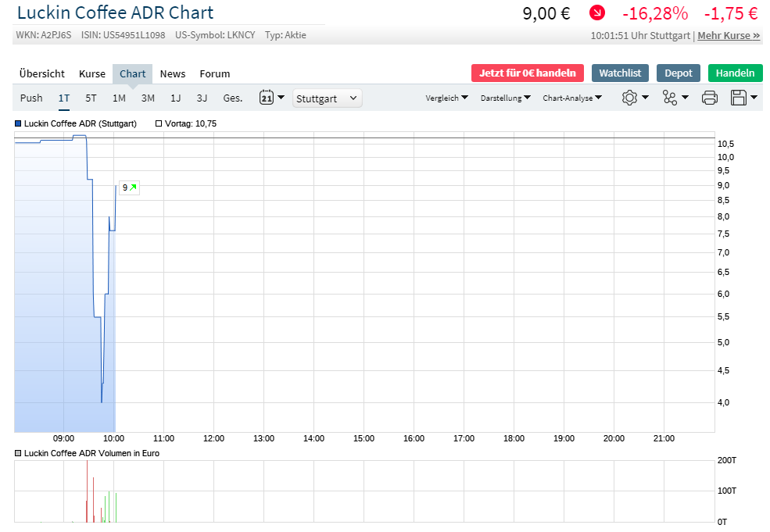Open the Stuttgart exchange dropdown
Image resolution: width=770 pixels, height=532 pixels.
click(327, 98)
